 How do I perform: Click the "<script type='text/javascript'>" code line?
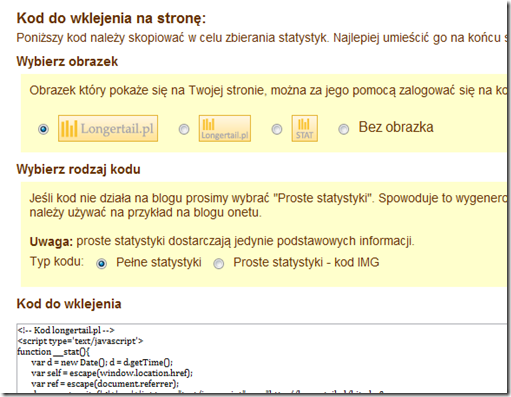(x=80, y=341)
